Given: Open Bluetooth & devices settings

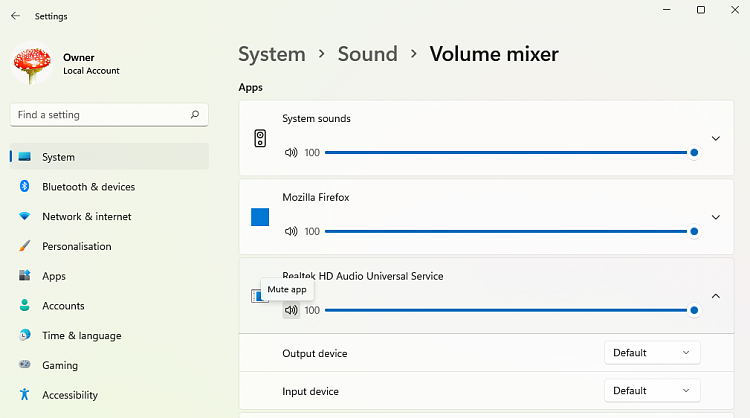Looking at the screenshot, I should click(88, 187).
